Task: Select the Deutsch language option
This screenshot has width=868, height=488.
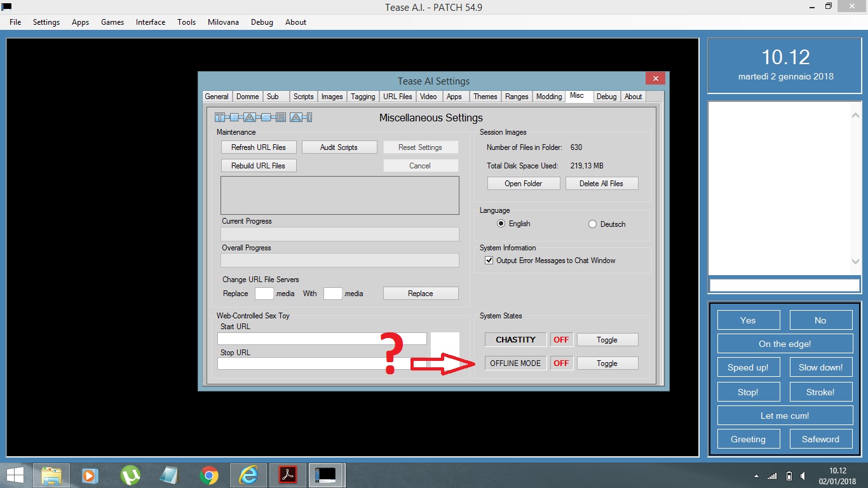Action: pyautogui.click(x=607, y=224)
